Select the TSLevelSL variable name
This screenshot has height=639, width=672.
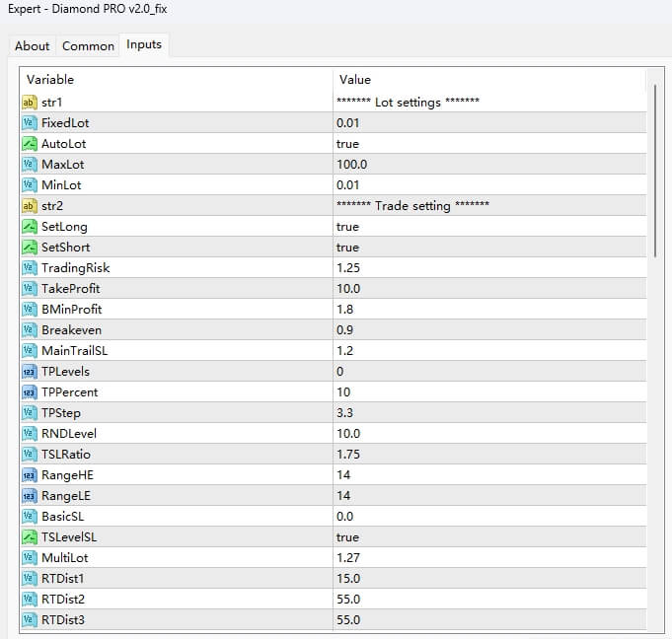pos(69,537)
